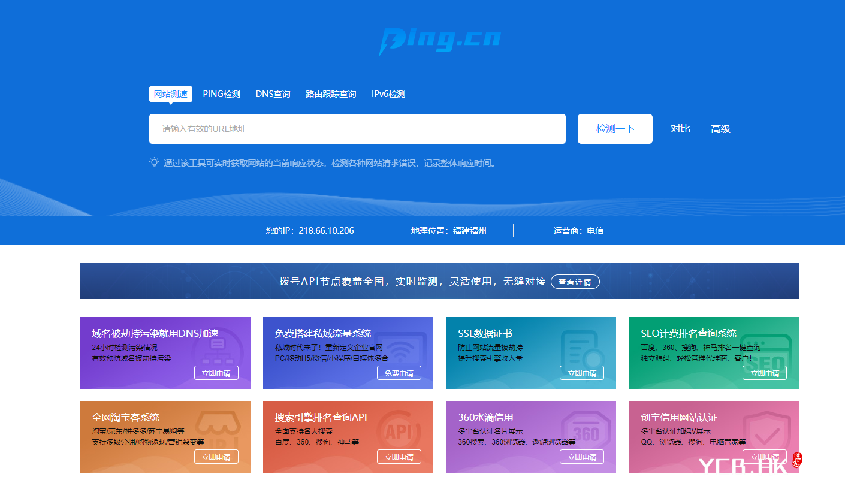Click 防止网站流量被劫持 text

490,348
